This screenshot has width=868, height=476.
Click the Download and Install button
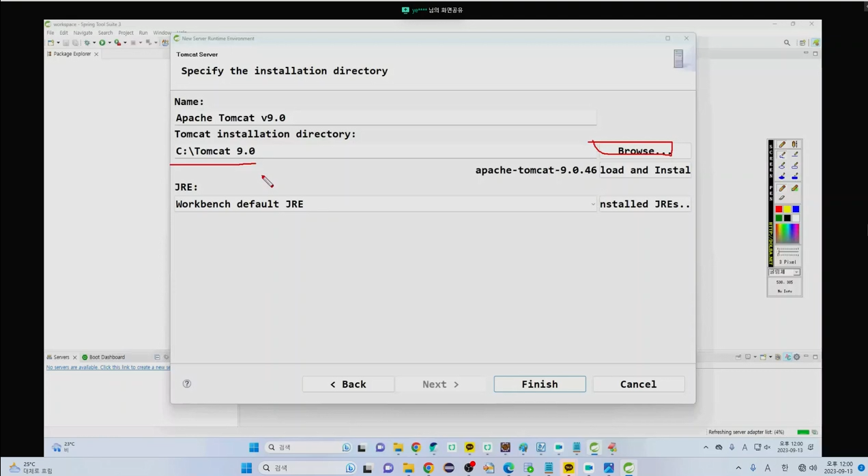pos(645,170)
